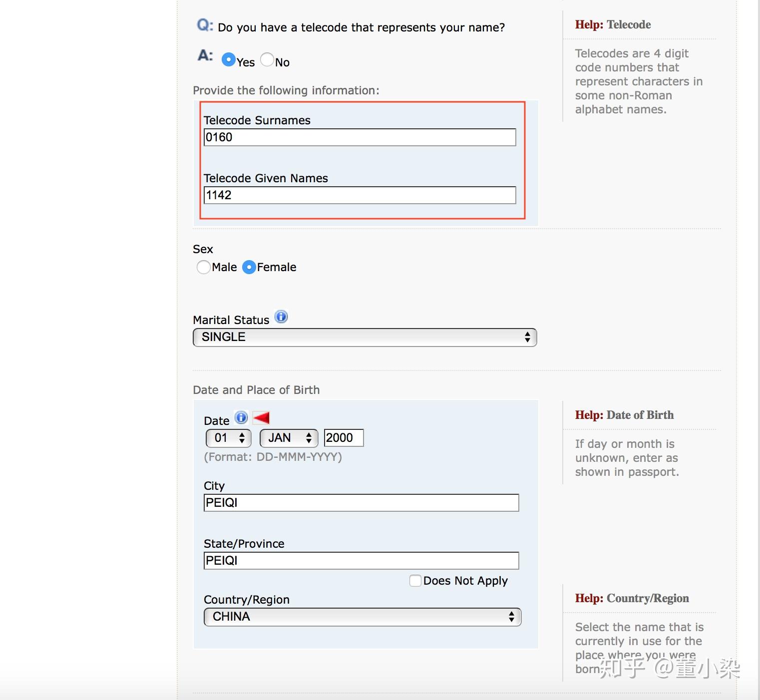Click the Date of Birth info icon

pos(241,417)
